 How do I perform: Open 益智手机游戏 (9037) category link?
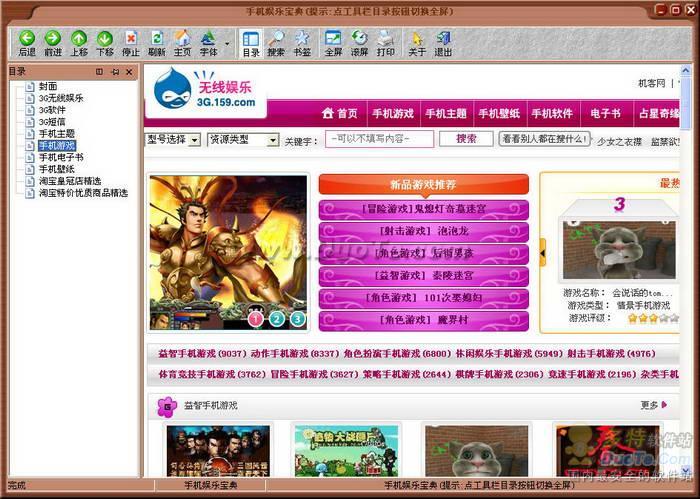click(x=203, y=354)
